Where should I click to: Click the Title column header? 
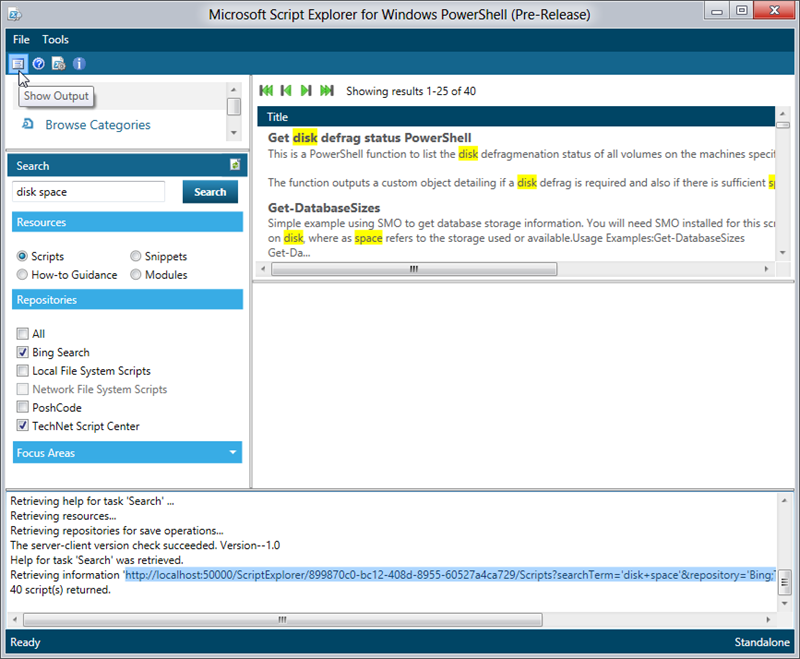click(x=516, y=117)
